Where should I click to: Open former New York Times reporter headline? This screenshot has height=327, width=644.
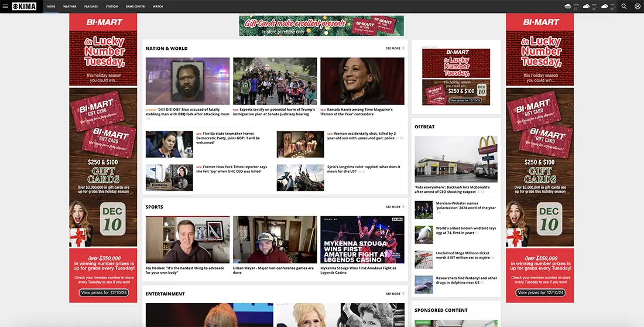(x=232, y=169)
